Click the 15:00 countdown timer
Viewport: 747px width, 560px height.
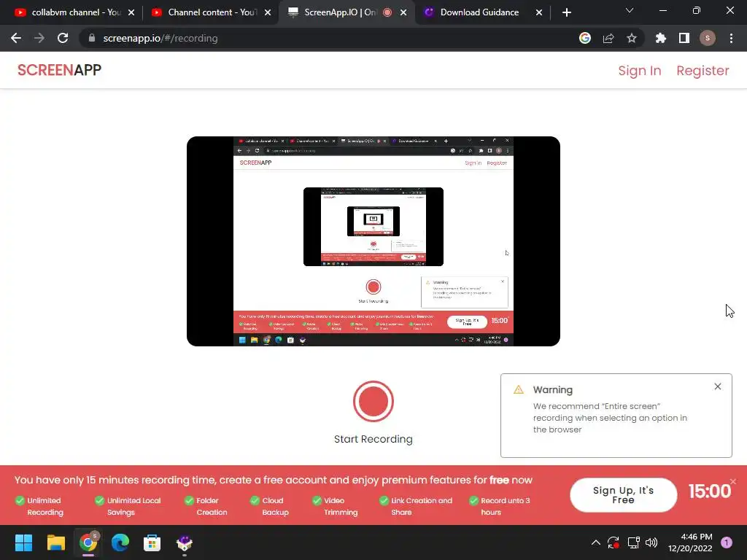coord(709,491)
